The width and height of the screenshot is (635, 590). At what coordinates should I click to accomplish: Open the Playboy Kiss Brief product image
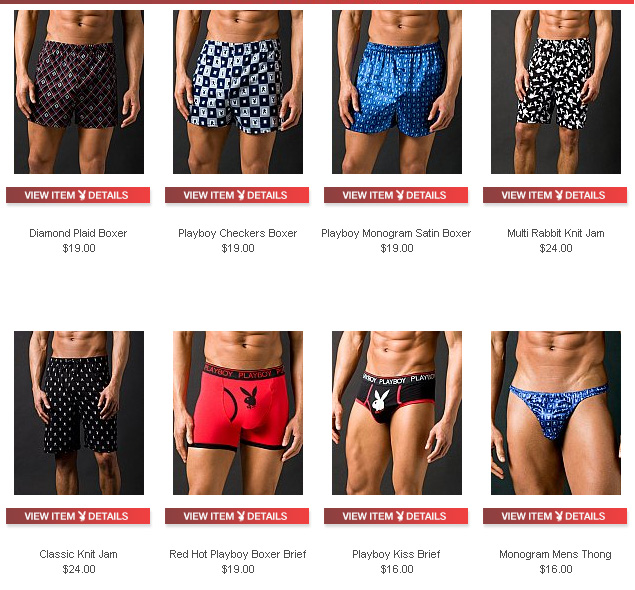[x=397, y=413]
